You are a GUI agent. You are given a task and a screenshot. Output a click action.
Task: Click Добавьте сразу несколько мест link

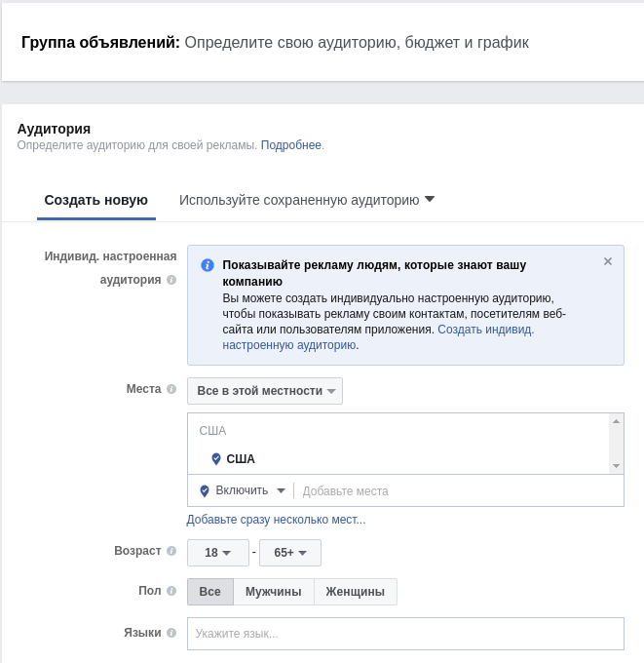coord(276,520)
